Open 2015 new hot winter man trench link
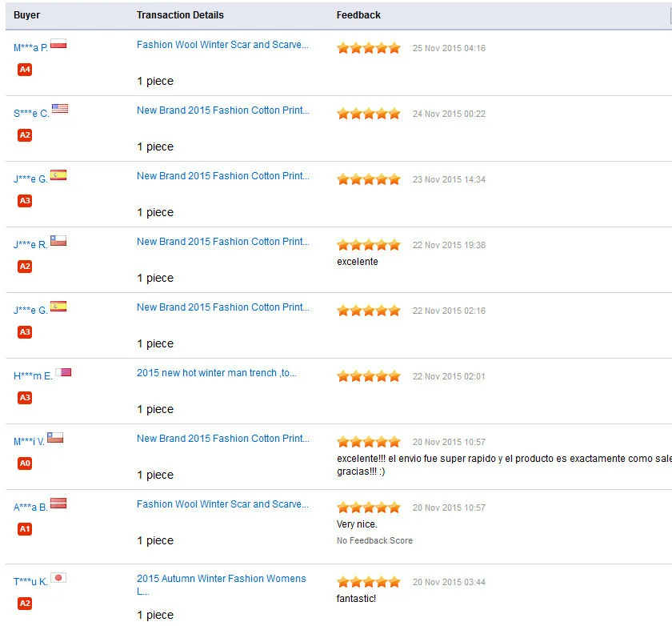672x626 pixels. (x=217, y=373)
